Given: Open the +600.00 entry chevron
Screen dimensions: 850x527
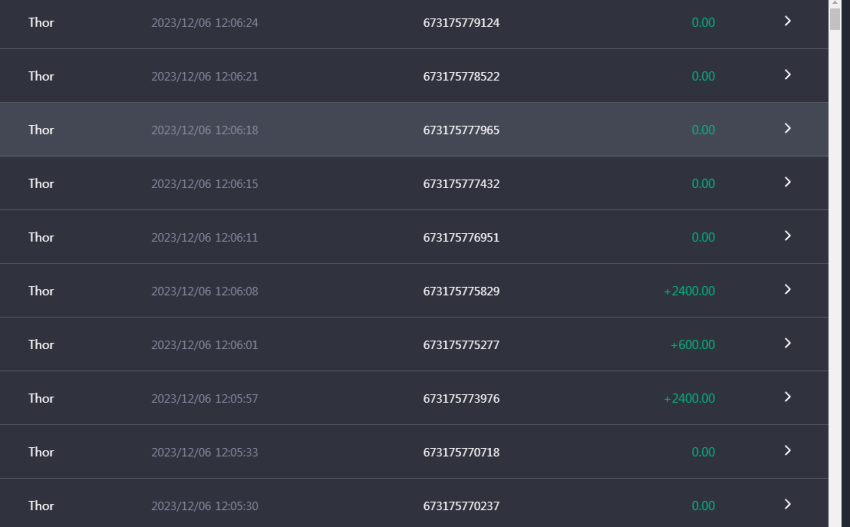Looking at the screenshot, I should (788, 343).
